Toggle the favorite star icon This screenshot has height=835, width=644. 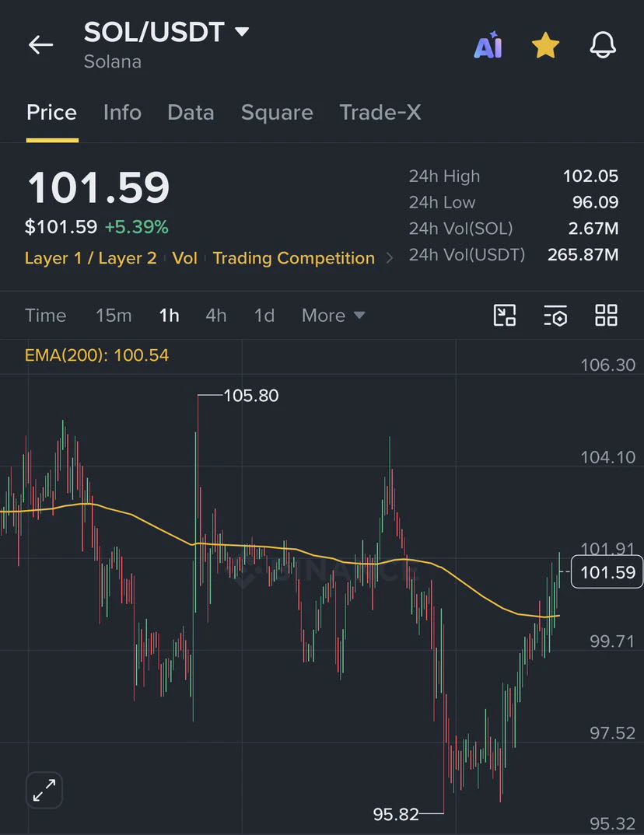545,45
